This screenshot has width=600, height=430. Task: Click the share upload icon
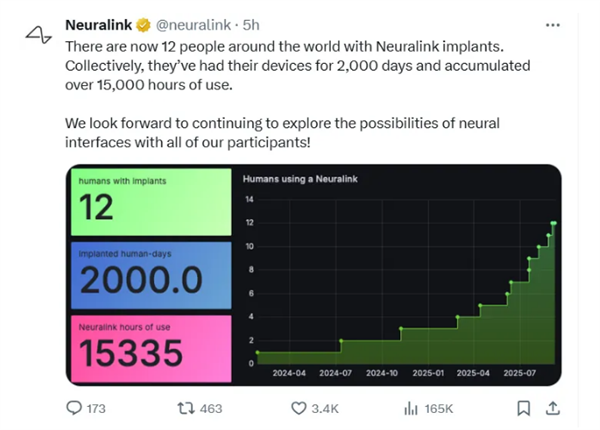(553, 408)
